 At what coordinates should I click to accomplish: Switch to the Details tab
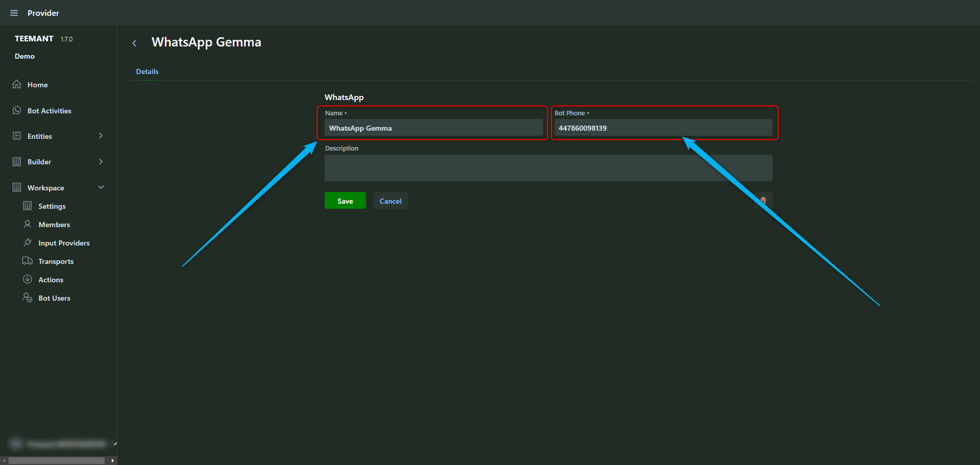pyautogui.click(x=147, y=71)
